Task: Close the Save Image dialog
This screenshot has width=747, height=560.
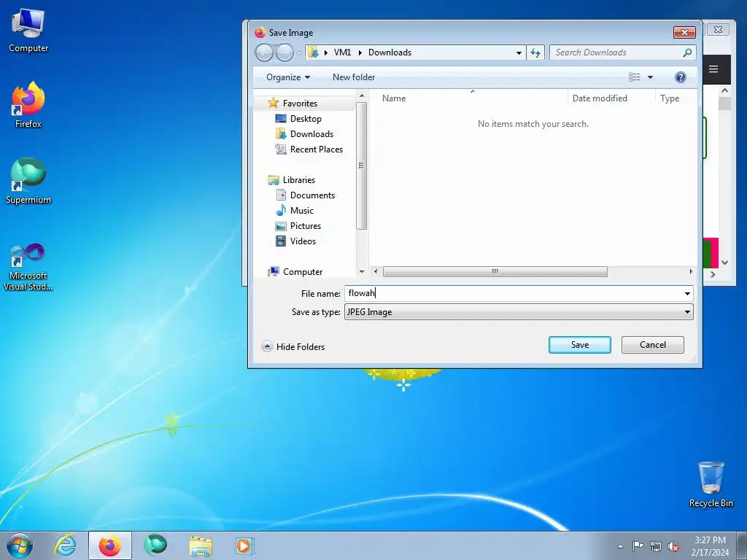Action: pos(684,32)
